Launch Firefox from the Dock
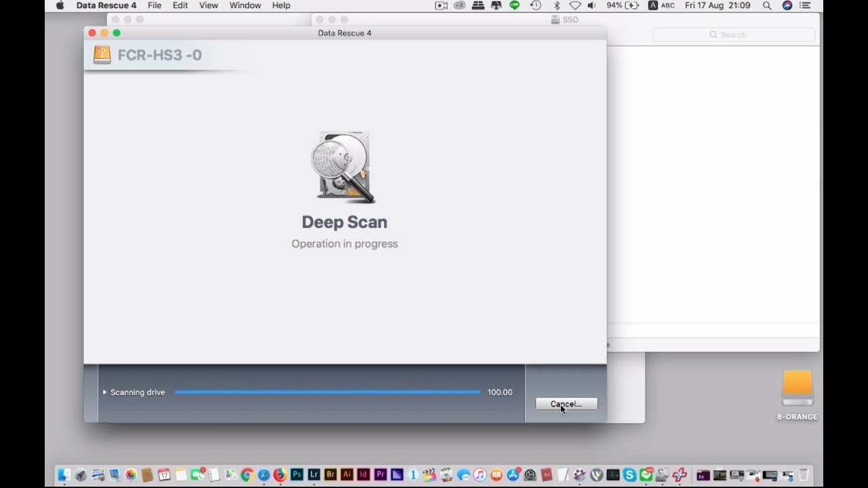The width and height of the screenshot is (868, 488). [281, 475]
